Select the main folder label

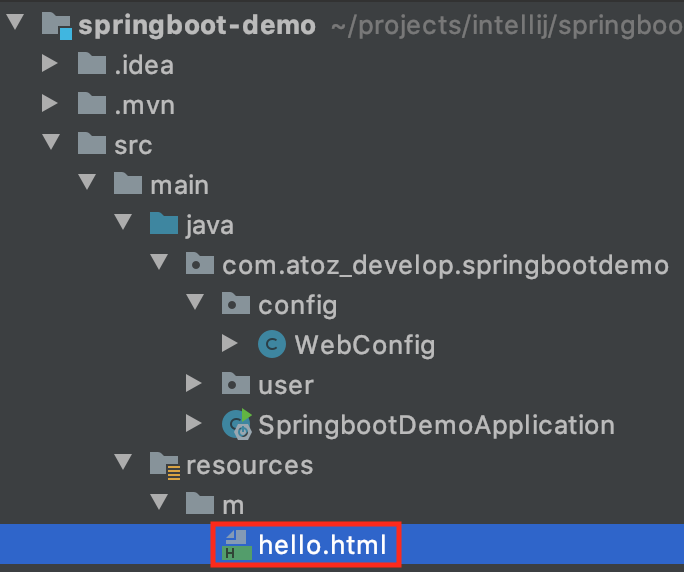click(x=179, y=185)
